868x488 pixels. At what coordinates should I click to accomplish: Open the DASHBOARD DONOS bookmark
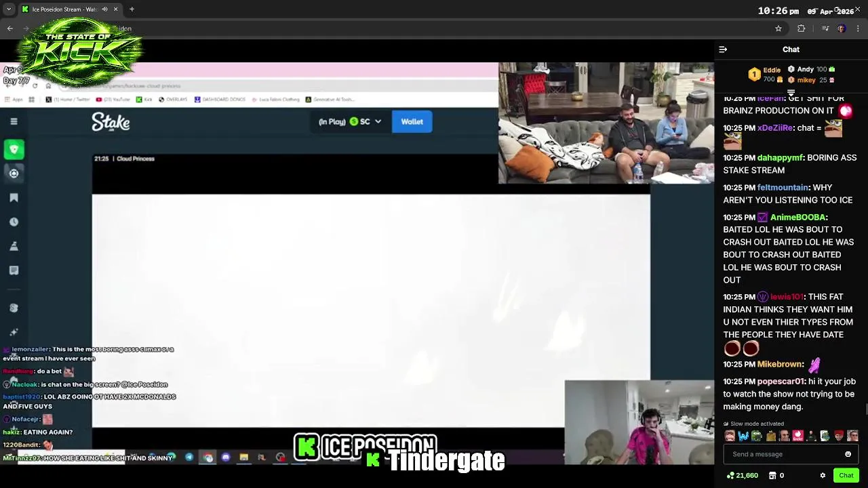[x=220, y=100]
